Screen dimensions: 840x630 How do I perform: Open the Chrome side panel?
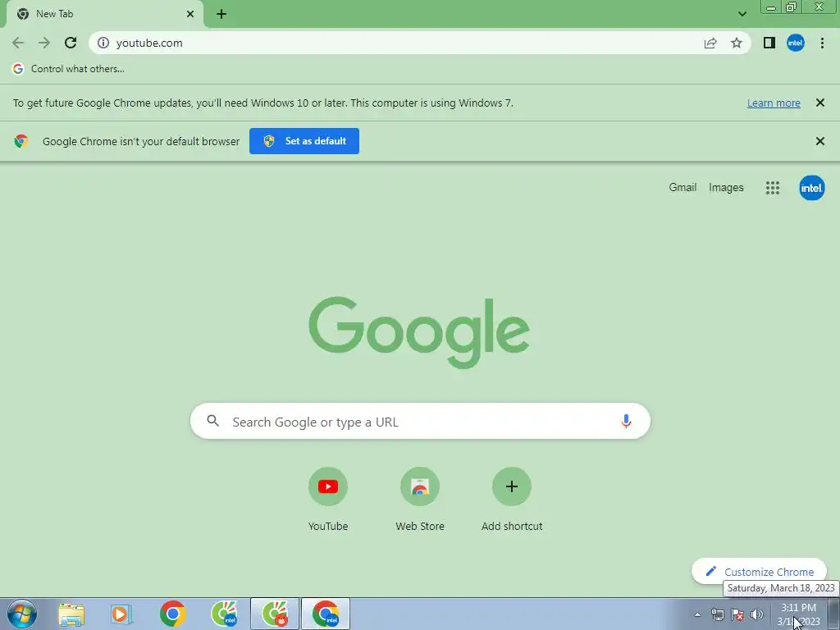(769, 43)
